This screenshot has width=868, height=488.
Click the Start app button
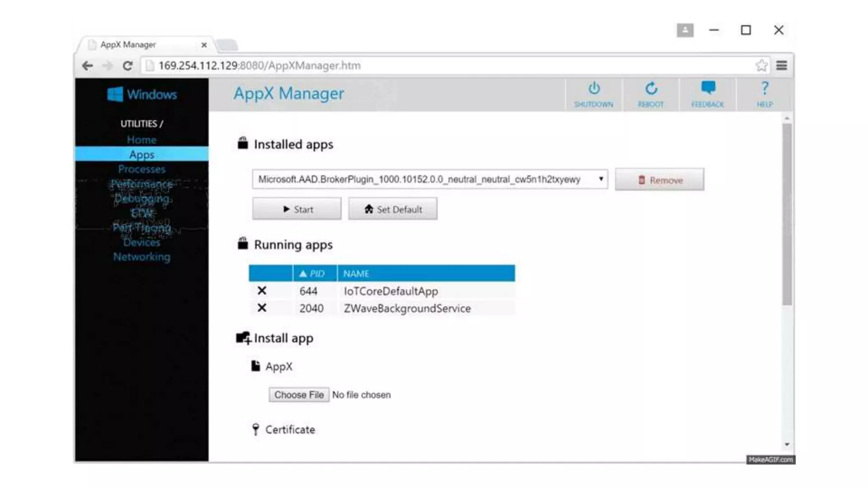[297, 209]
